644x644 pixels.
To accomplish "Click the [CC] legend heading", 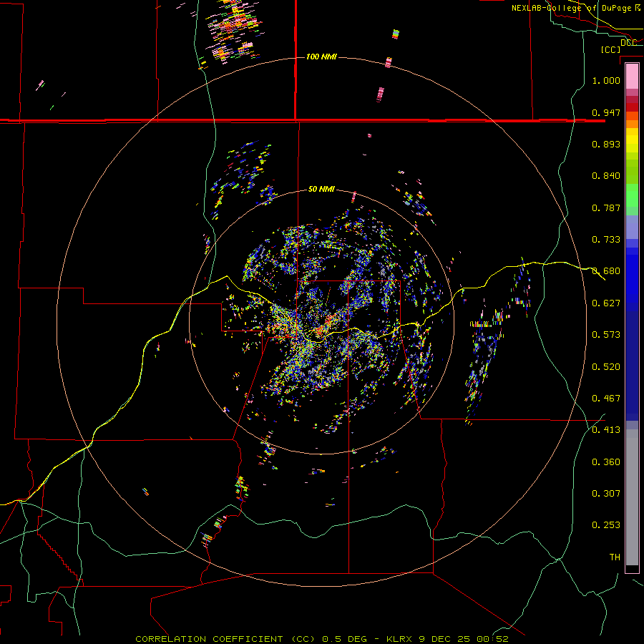I will [x=611, y=49].
